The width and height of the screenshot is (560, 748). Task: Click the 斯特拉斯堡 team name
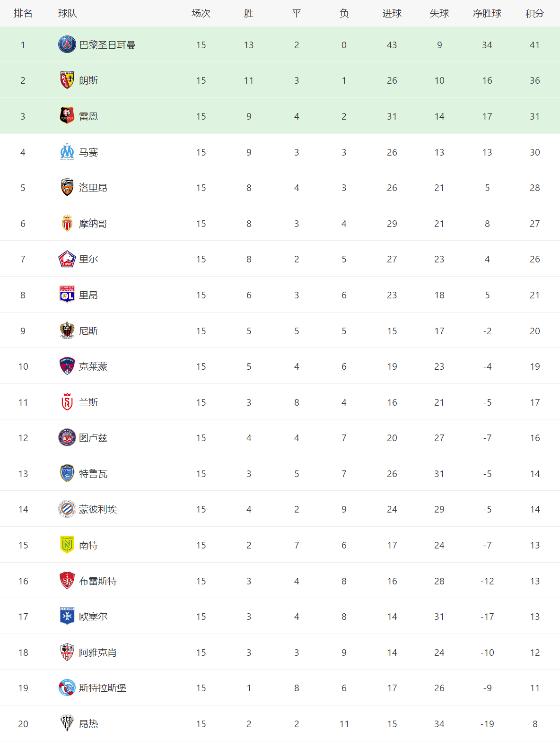coord(103,688)
